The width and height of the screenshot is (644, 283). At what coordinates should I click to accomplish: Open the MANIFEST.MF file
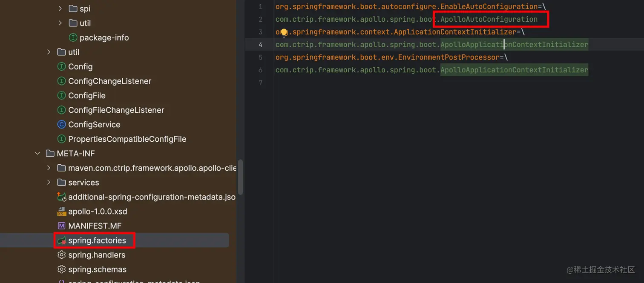tap(95, 226)
